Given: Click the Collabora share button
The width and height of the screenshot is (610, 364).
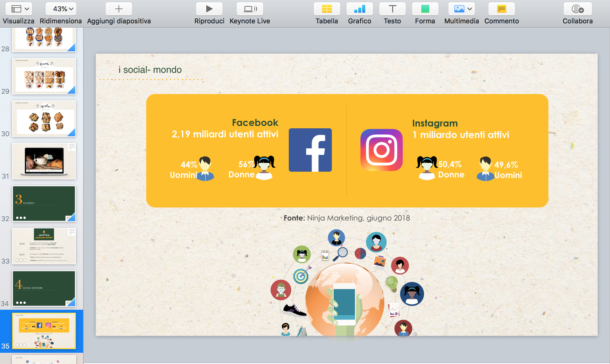Looking at the screenshot, I should click(578, 9).
